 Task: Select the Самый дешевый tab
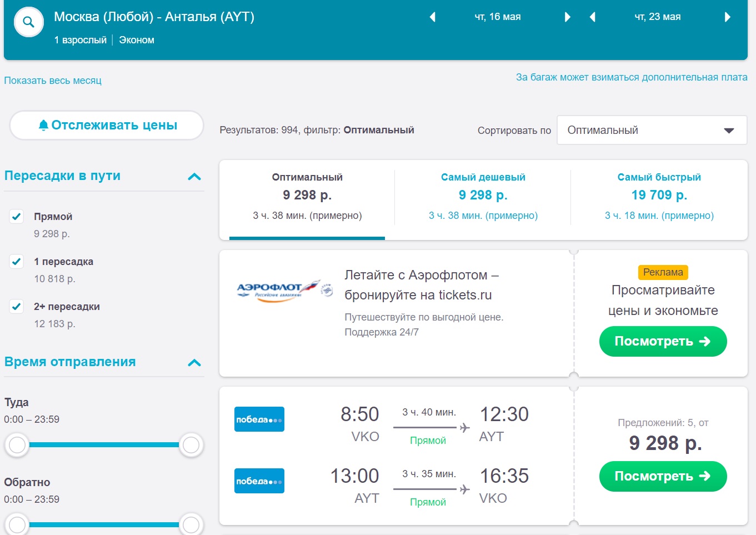point(483,197)
